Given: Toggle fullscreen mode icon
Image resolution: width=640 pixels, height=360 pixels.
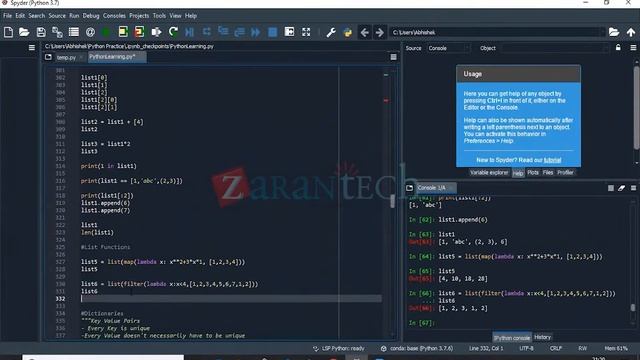Looking at the screenshot, I should (x=306, y=32).
